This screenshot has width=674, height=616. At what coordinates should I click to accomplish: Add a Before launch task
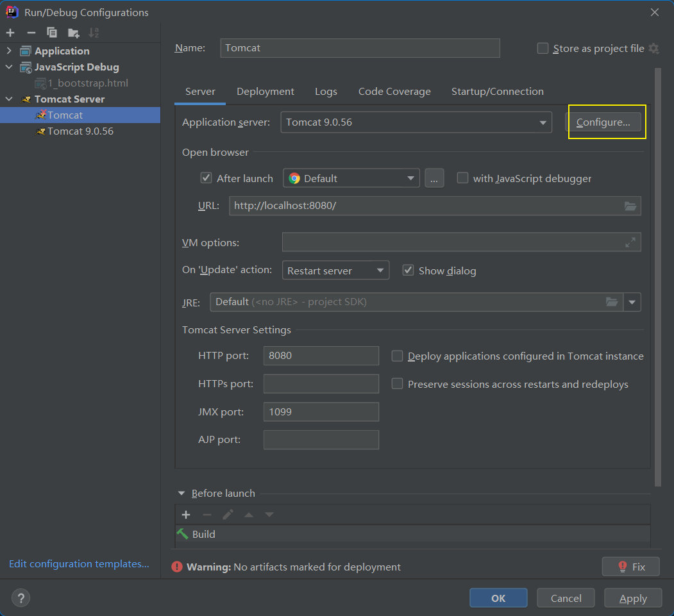click(x=186, y=515)
